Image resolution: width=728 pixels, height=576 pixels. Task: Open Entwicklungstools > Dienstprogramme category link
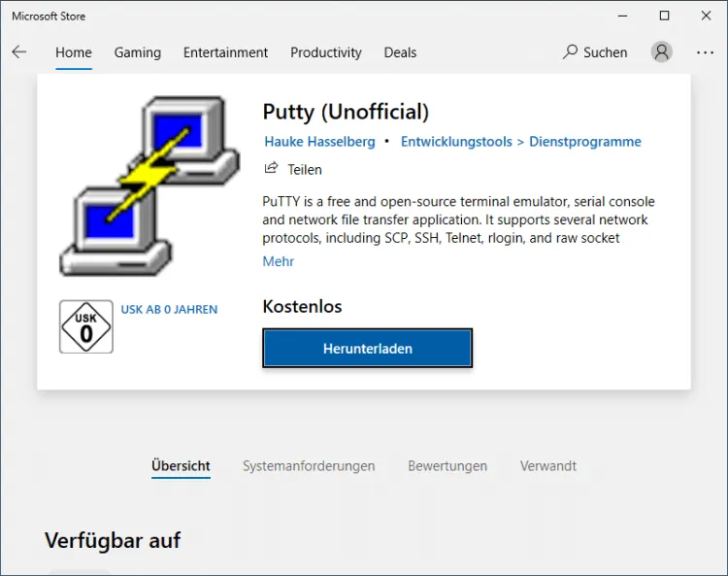coord(521,141)
